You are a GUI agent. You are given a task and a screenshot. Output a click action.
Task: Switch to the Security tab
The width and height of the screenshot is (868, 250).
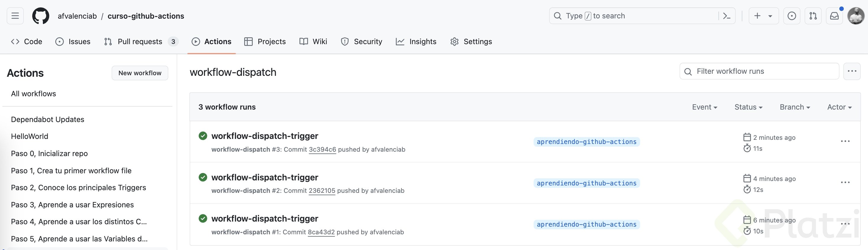(x=362, y=41)
